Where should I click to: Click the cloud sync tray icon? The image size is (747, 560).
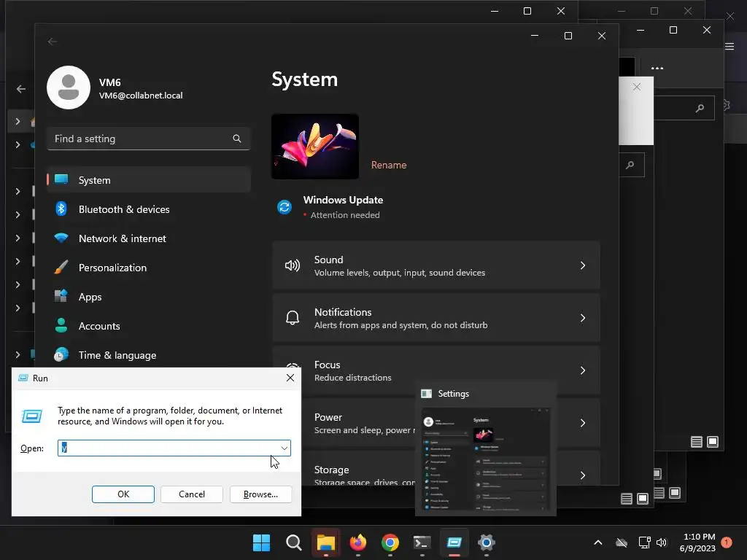622,542
